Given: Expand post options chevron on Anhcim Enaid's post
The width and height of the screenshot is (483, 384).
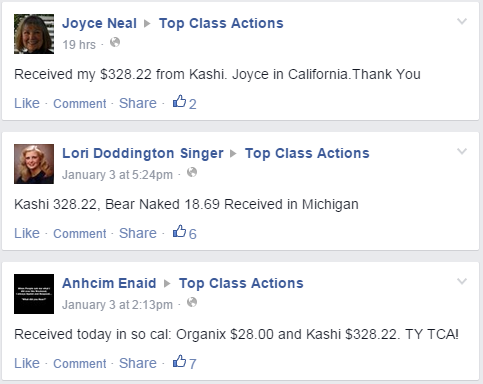Looking at the screenshot, I should click(462, 282).
